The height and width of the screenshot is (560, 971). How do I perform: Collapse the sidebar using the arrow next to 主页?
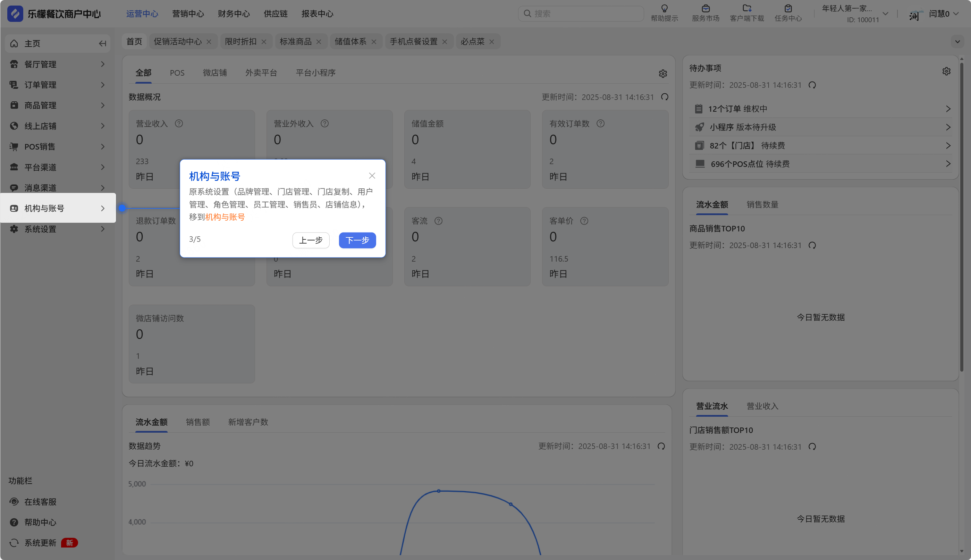coord(102,43)
